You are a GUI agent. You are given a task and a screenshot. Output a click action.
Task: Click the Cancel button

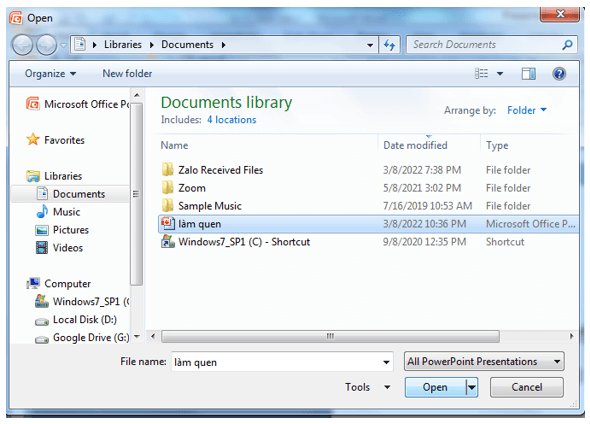click(527, 387)
